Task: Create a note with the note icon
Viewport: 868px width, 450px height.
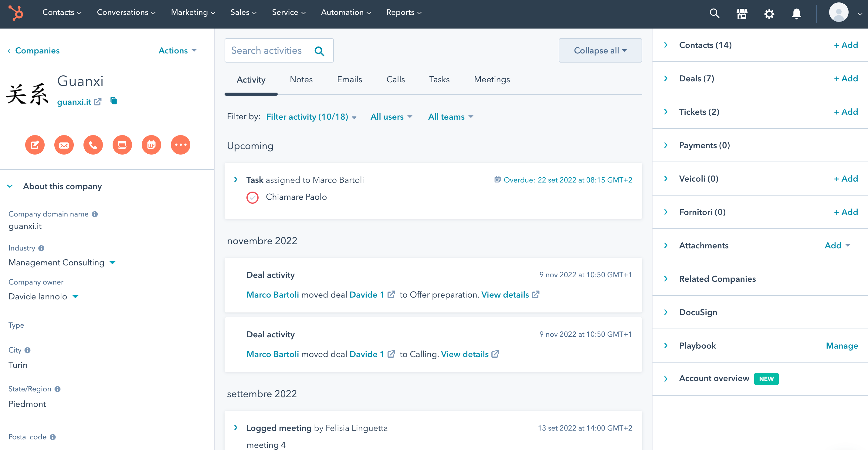Action: tap(35, 145)
